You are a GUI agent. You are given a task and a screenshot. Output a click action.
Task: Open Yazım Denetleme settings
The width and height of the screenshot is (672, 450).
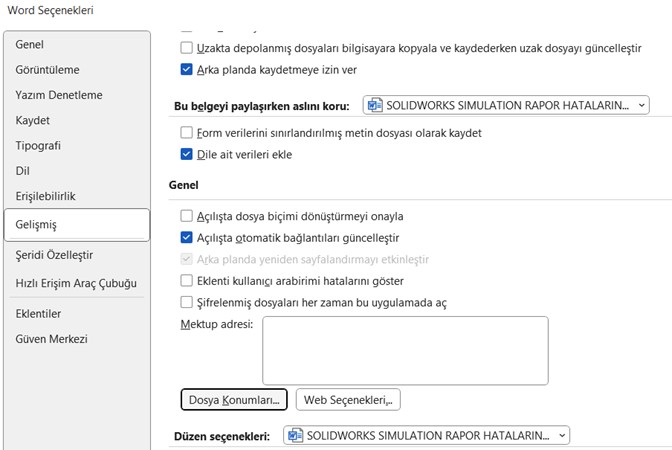tap(58, 95)
